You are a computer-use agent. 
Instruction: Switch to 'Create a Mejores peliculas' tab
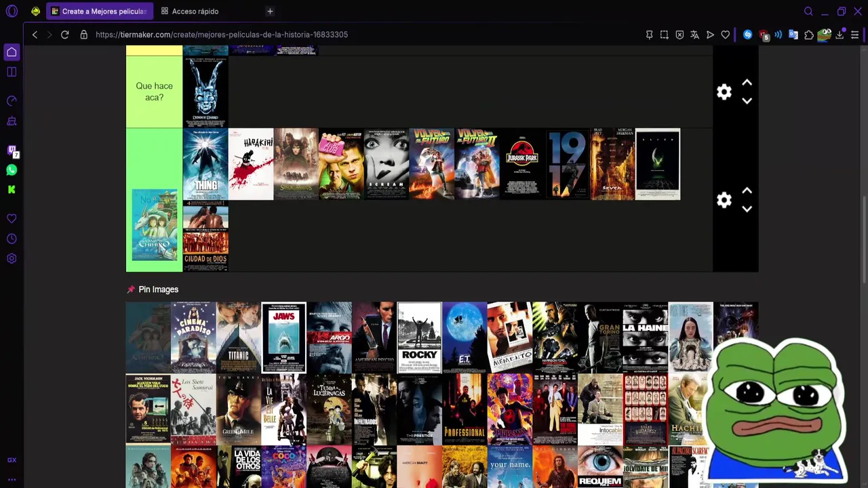tap(99, 12)
